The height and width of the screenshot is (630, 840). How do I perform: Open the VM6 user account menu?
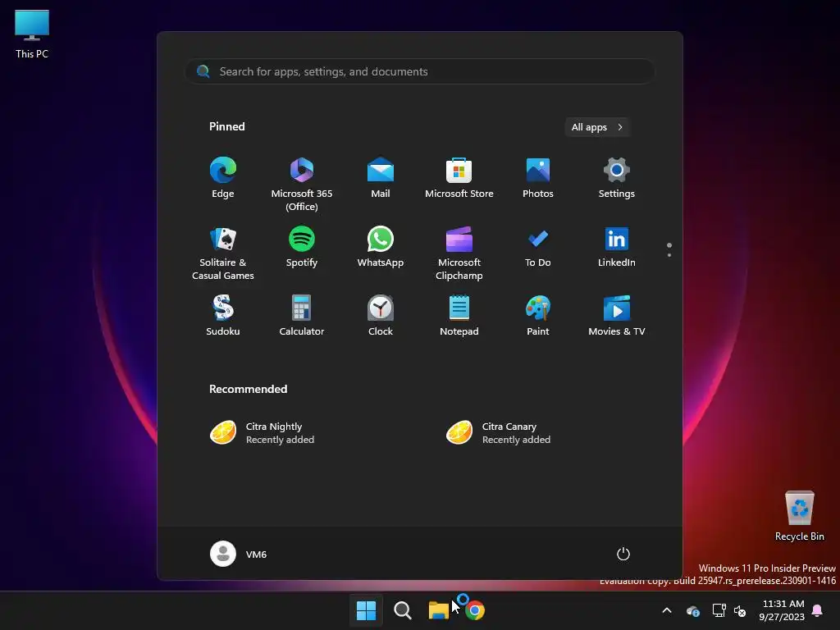(239, 554)
